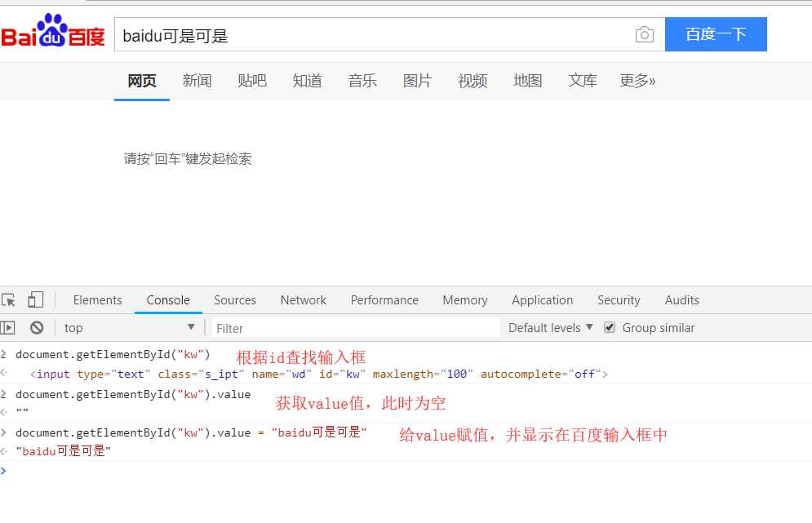Click the empty console prompt line
The height and width of the screenshot is (523, 812).
[406, 471]
